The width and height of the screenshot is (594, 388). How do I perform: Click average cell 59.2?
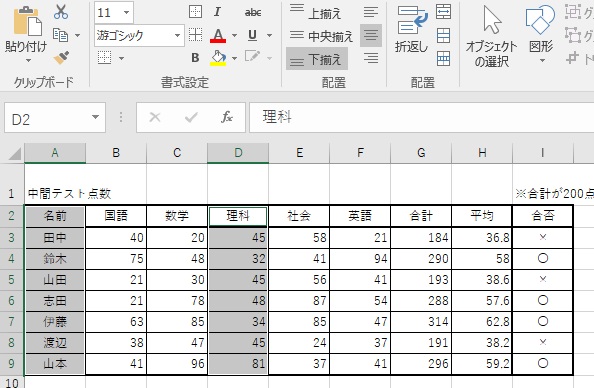[482, 364]
